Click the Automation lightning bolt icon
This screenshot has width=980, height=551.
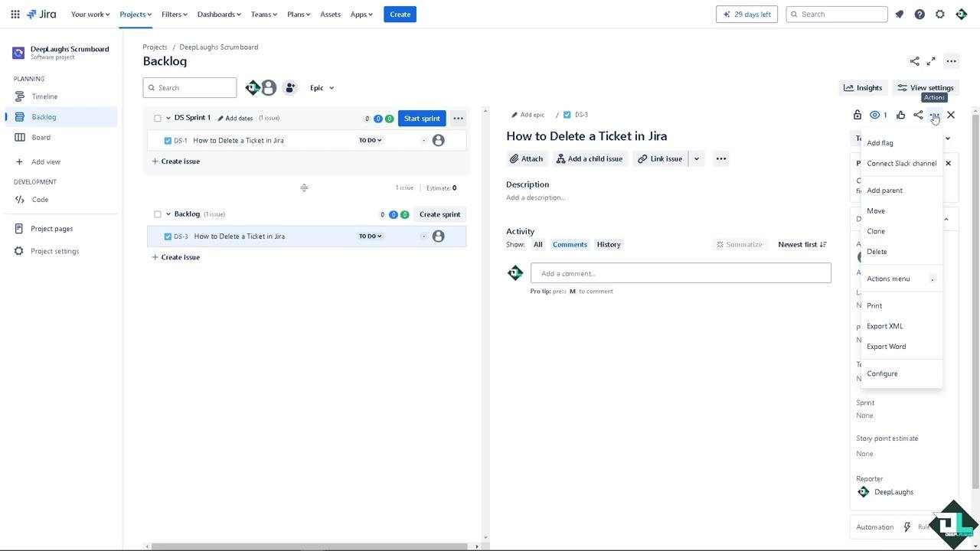click(907, 527)
